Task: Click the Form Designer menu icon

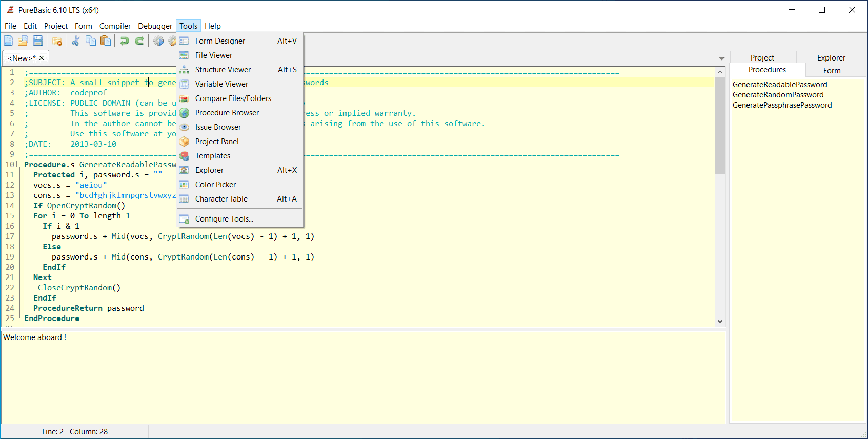Action: (184, 41)
